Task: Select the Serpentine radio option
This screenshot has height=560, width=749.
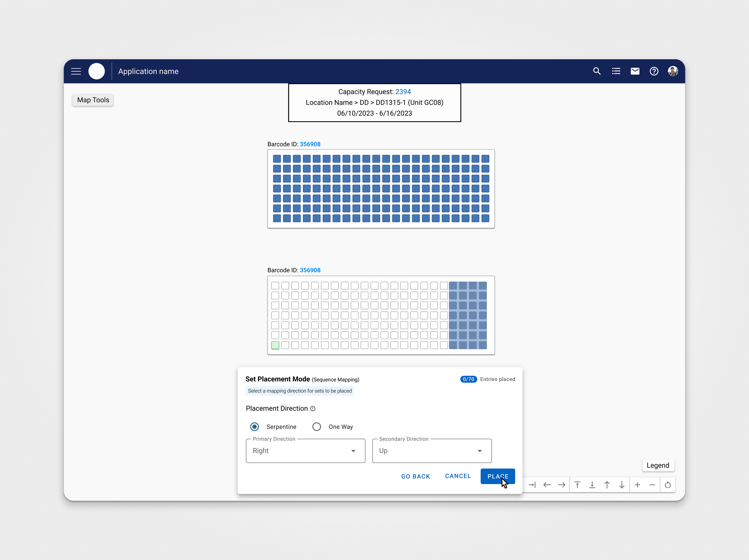Action: click(x=255, y=427)
